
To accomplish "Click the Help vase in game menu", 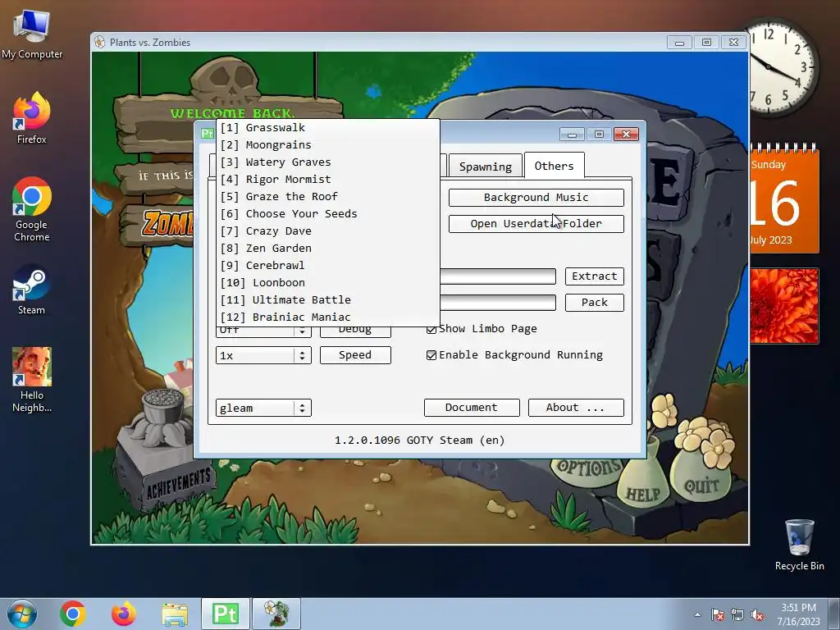I will pos(643,494).
